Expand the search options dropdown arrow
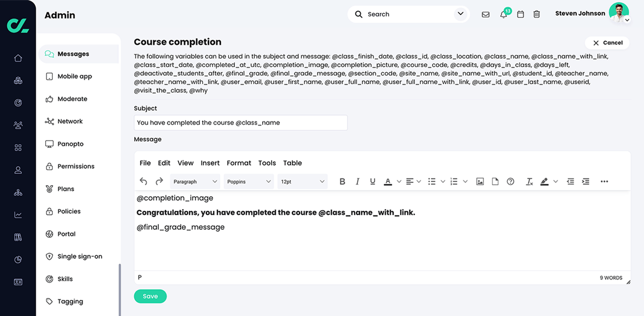Screen dimensions: 644x316 [x=460, y=15]
